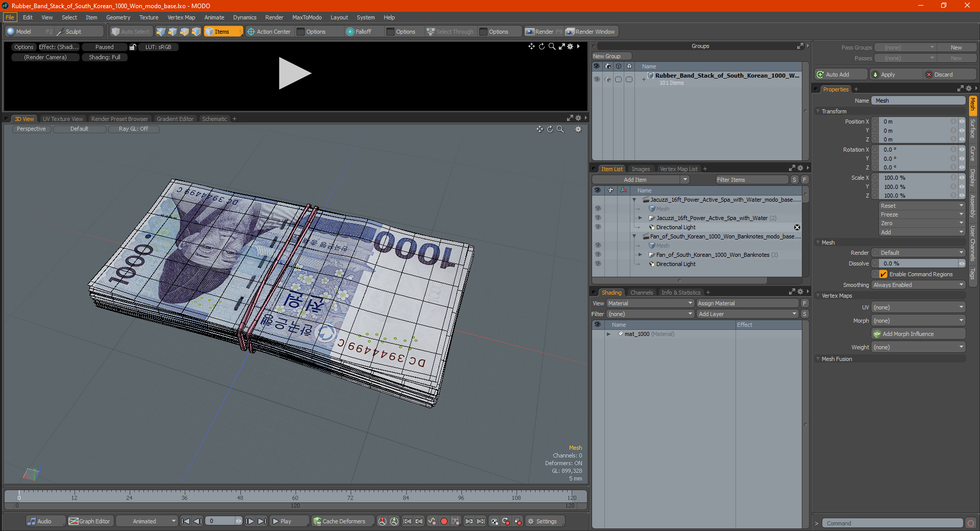980x531 pixels.
Task: Click the red record keyframe icon
Action: 444,521
